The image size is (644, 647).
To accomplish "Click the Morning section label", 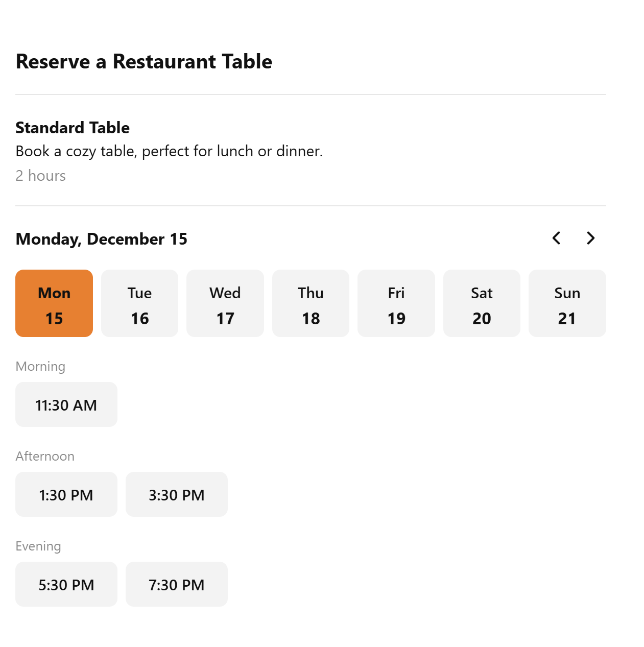I will click(x=40, y=367).
